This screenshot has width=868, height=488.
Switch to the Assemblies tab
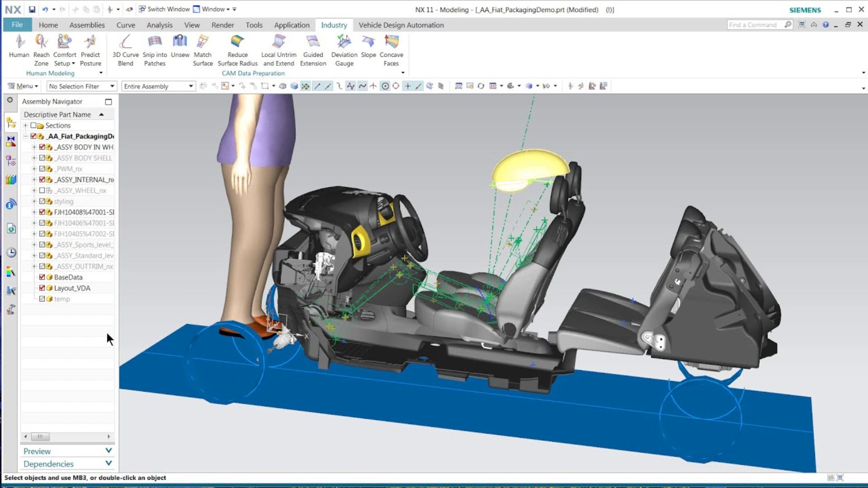87,25
